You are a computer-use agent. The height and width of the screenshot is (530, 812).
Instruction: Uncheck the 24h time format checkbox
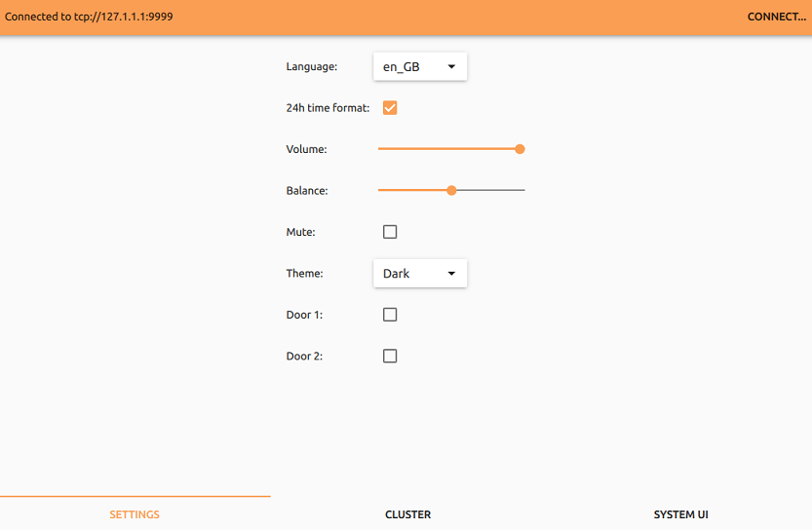(390, 108)
